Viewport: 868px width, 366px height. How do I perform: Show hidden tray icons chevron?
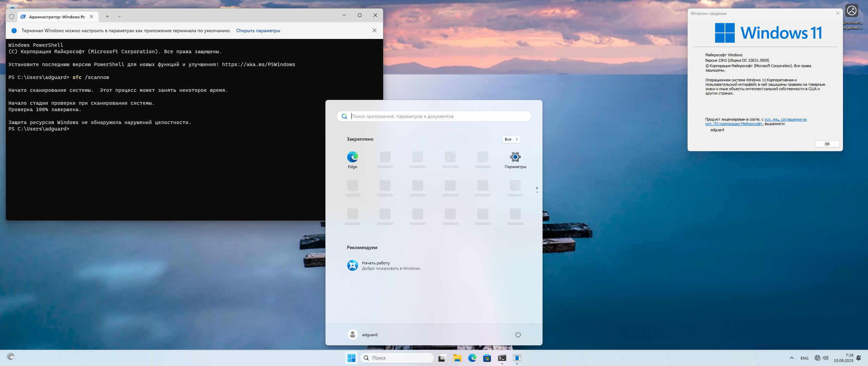coord(791,358)
